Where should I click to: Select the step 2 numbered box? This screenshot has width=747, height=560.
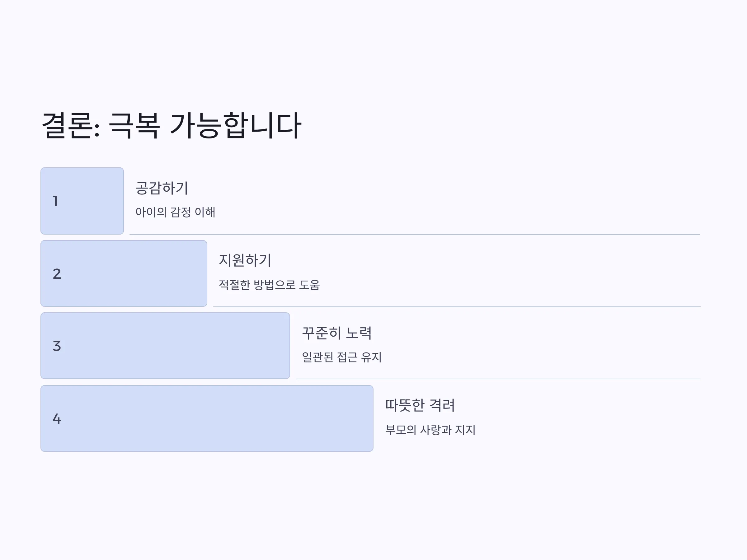pyautogui.click(x=124, y=273)
